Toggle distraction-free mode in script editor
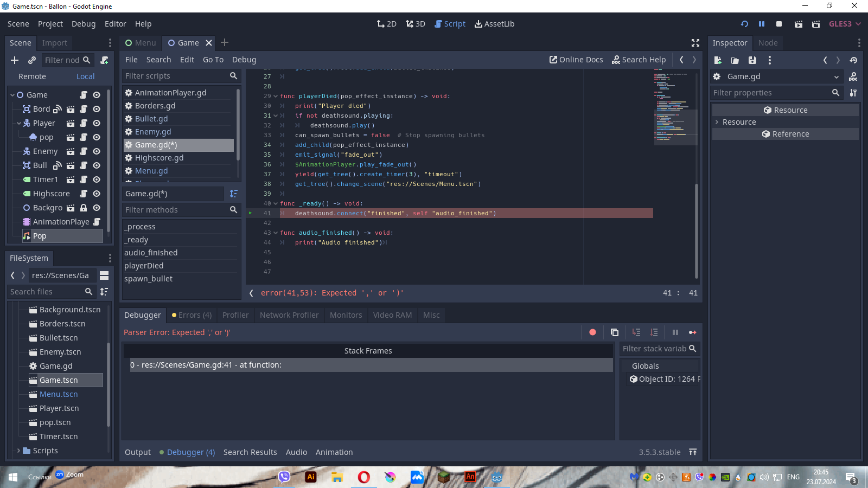This screenshot has height=488, width=868. [x=695, y=43]
